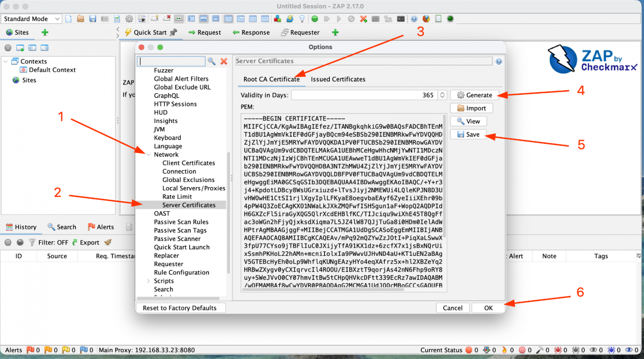
Task: Click the New Session toolbar icon
Action: coord(69,19)
